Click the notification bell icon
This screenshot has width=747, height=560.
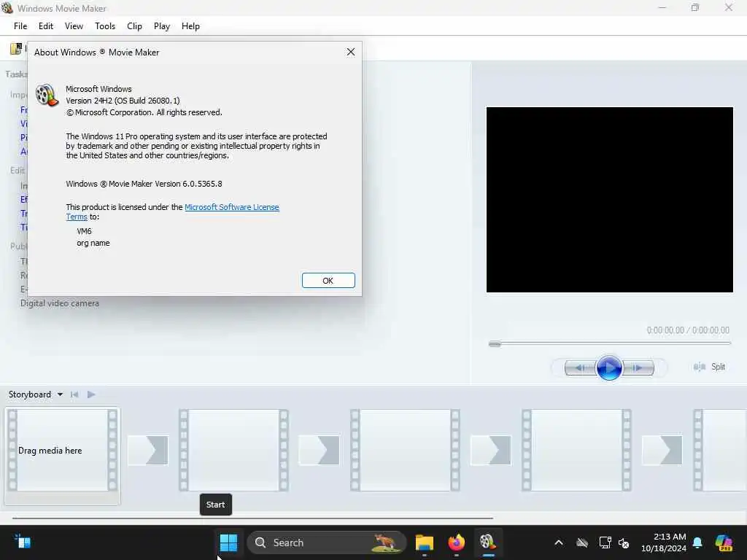[x=697, y=542]
